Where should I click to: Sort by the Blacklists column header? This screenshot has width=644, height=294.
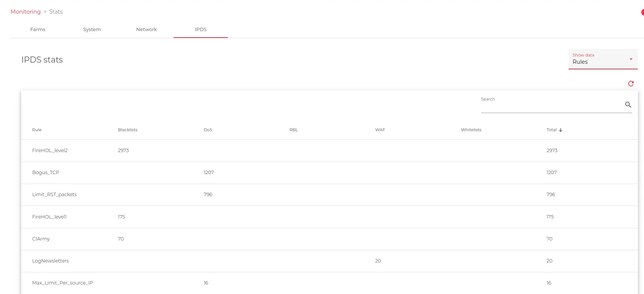pyautogui.click(x=127, y=130)
